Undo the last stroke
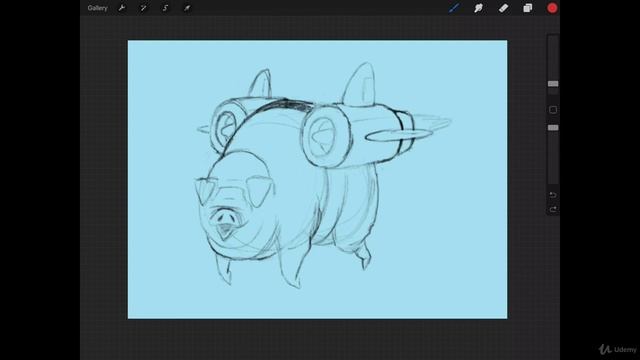 [x=553, y=195]
